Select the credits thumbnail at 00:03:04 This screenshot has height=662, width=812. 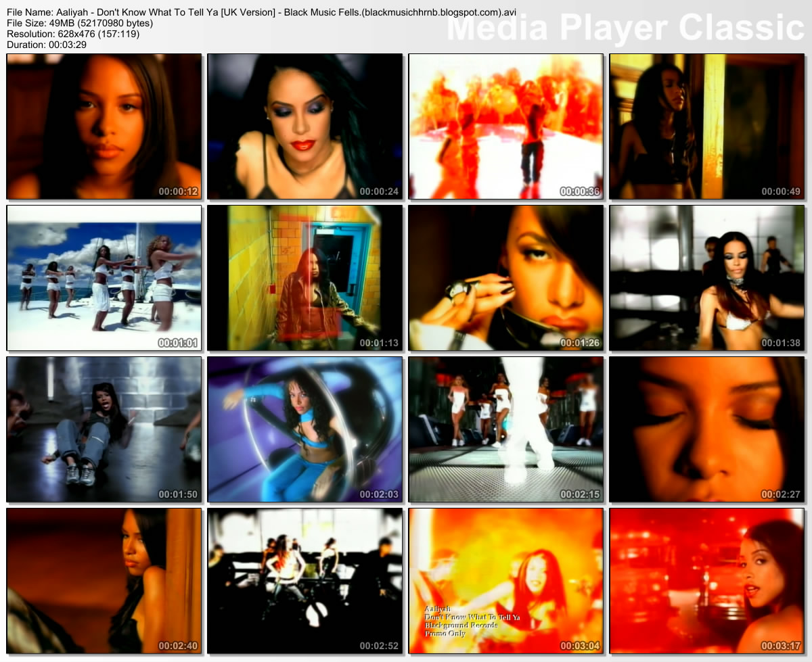coord(505,581)
